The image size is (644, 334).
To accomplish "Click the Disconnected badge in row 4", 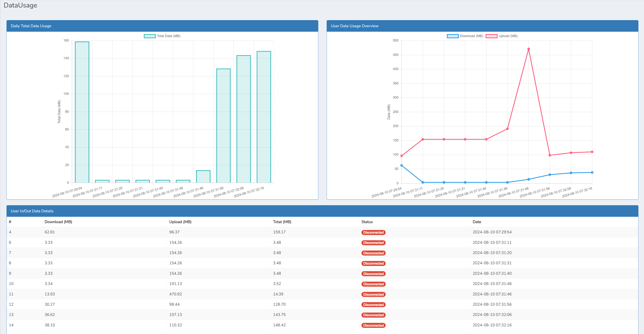I will coord(373,232).
